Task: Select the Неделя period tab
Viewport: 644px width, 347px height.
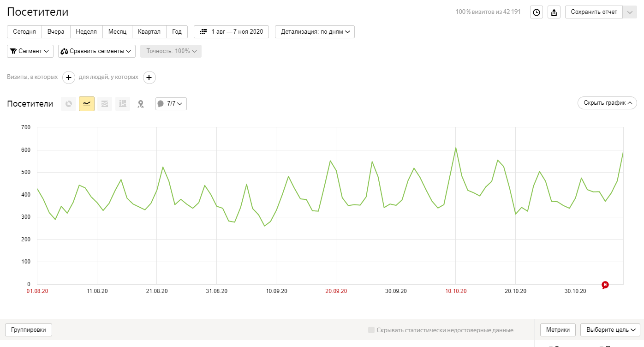Action: coord(86,32)
